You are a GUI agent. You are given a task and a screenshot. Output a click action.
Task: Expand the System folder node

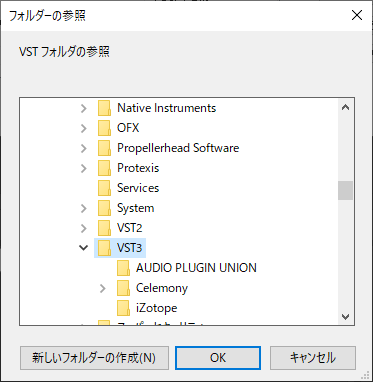click(x=84, y=208)
